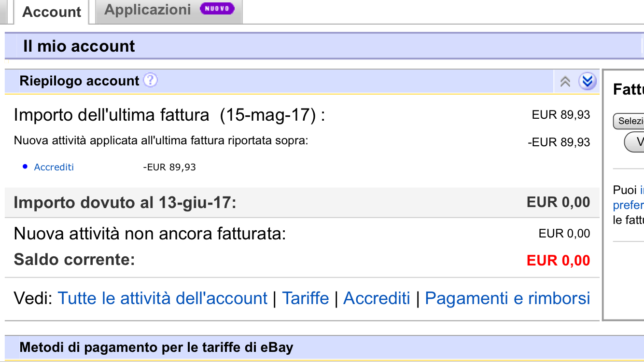This screenshot has width=644, height=362.
Task: Click Accrediti link in the Vedi row
Action: (x=377, y=298)
